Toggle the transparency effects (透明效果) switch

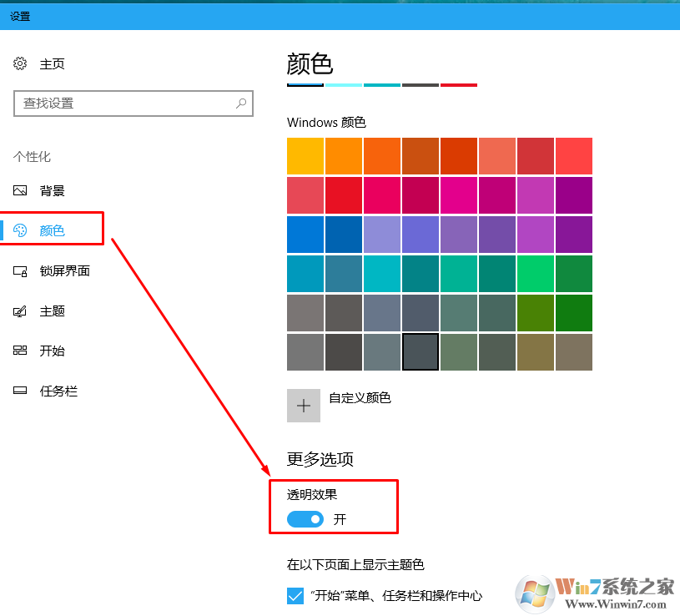tap(305, 519)
